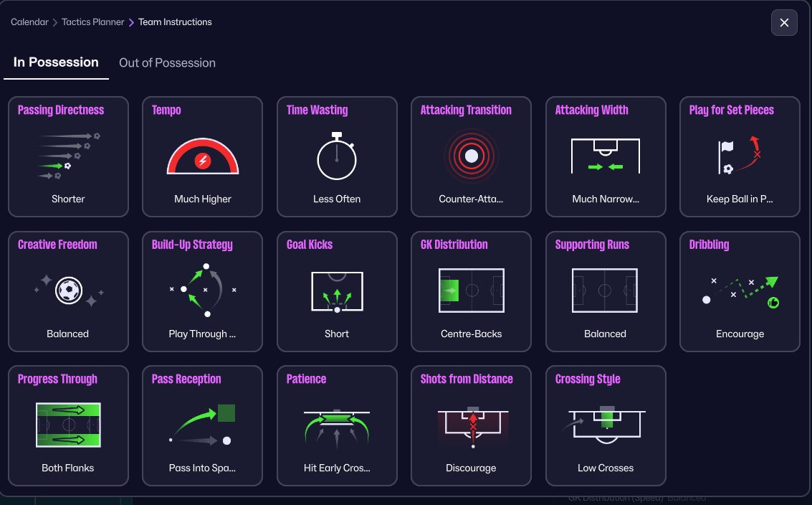Open the Goal Kicks Short card
Image resolution: width=812 pixels, height=505 pixels.
pyautogui.click(x=337, y=291)
